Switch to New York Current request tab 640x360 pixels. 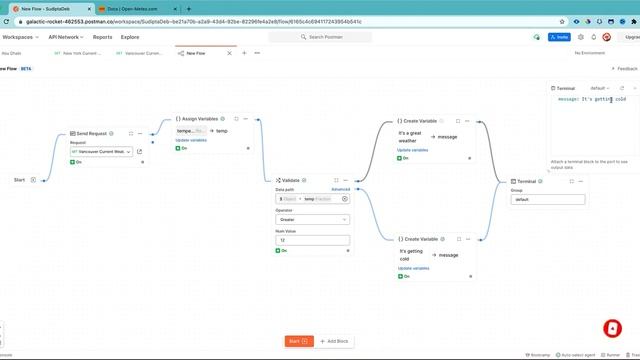78,53
